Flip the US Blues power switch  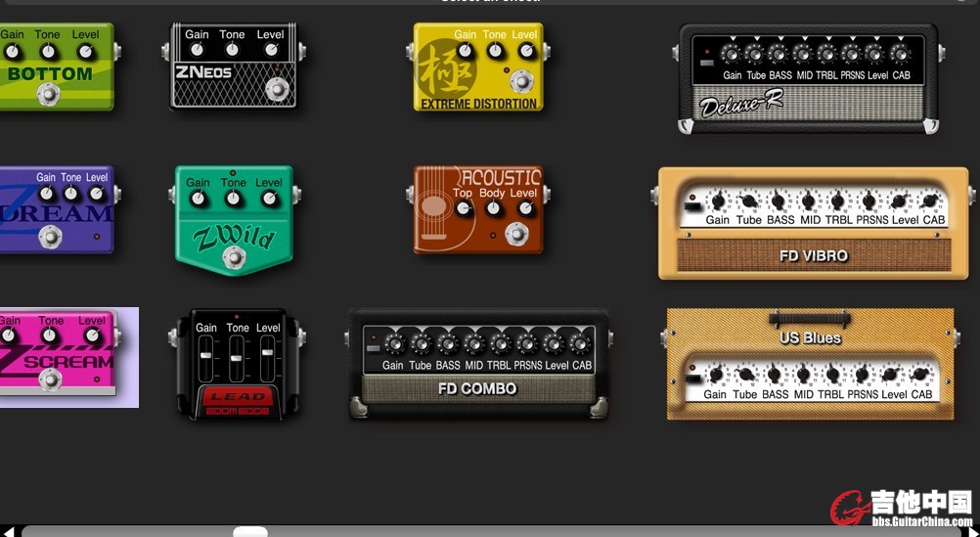(x=693, y=379)
